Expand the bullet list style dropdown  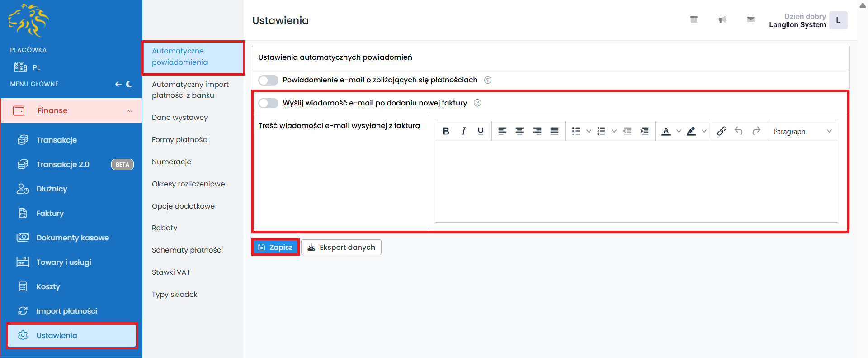click(x=589, y=131)
